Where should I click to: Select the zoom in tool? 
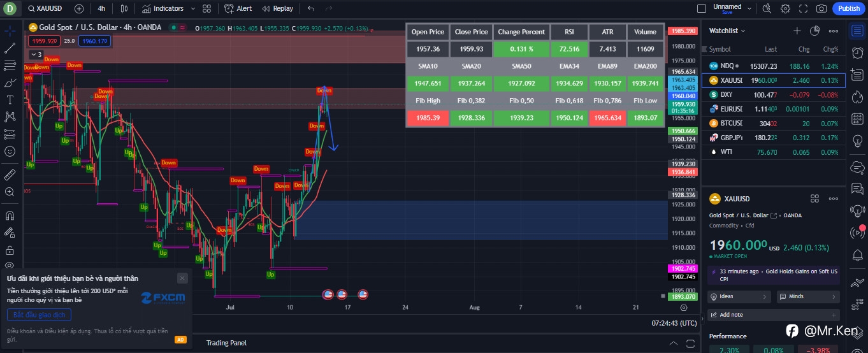(x=10, y=191)
